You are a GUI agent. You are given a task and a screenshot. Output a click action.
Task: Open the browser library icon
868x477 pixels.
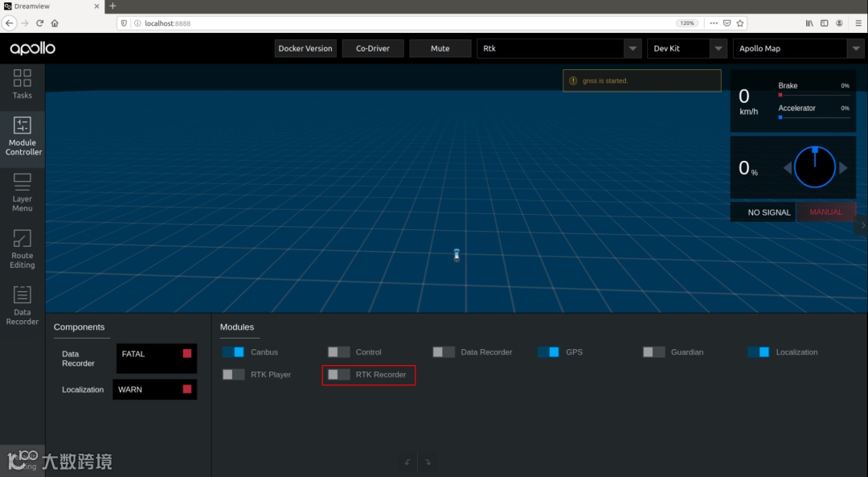(809, 23)
